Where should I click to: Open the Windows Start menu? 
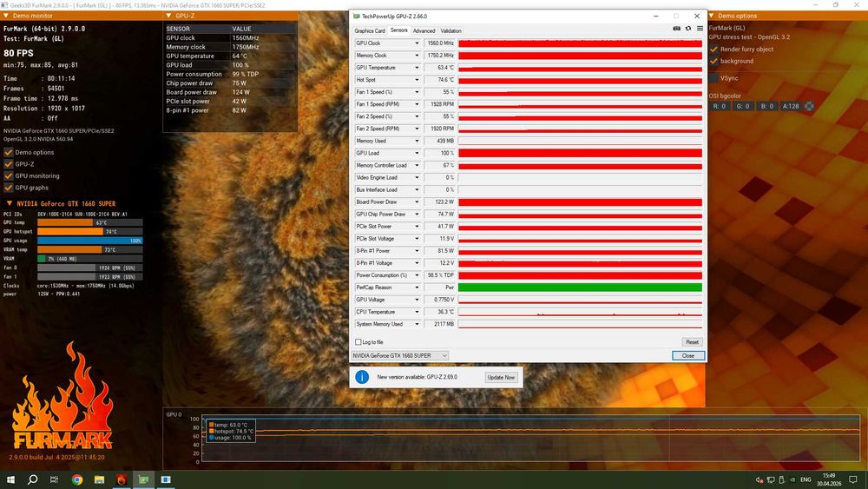click(x=10, y=479)
